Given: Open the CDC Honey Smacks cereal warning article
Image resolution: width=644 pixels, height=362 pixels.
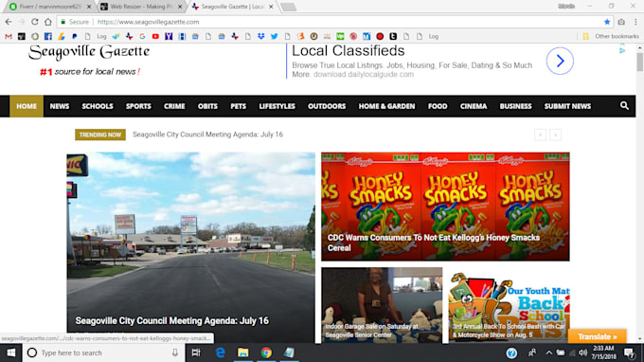Looking at the screenshot, I should 445,207.
